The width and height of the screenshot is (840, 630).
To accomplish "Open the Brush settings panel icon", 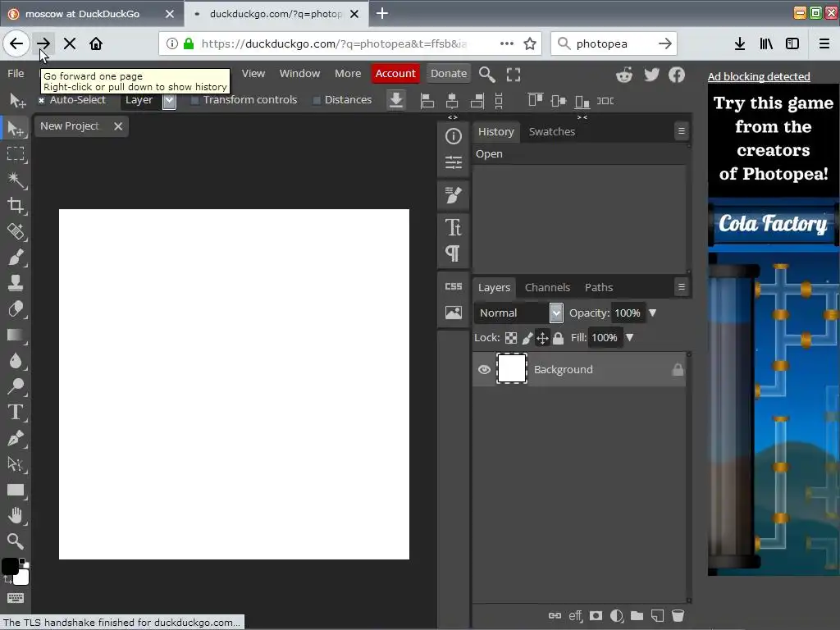I will click(x=453, y=195).
